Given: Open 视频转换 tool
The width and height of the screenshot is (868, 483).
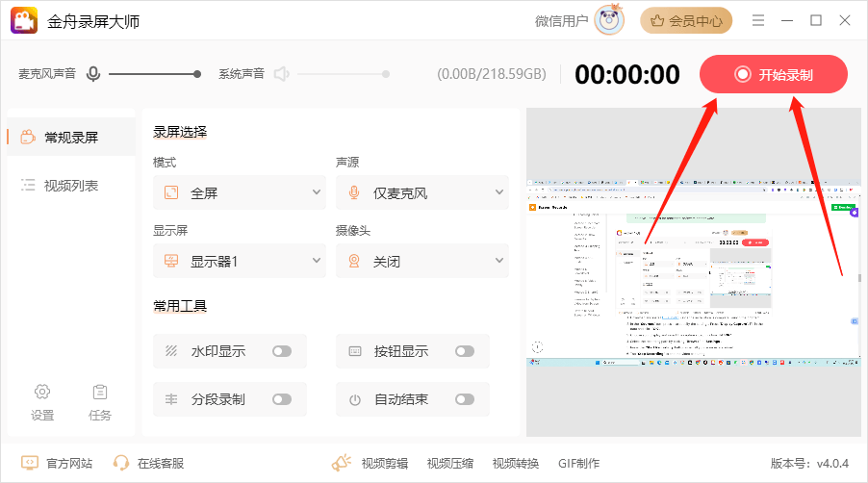Looking at the screenshot, I should pyautogui.click(x=516, y=463).
